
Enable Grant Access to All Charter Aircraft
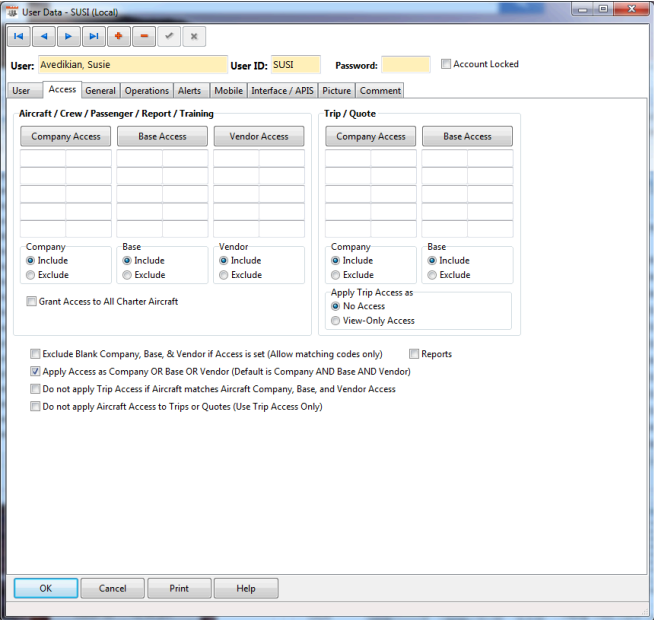click(31, 301)
